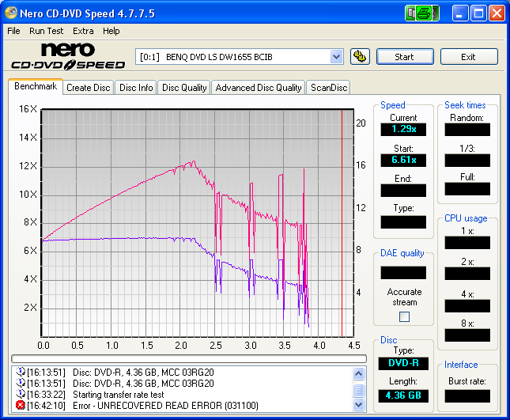This screenshot has width=510, height=420.
Task: Minimize the Nero CD-DVD Speed window
Action: pyautogui.click(x=460, y=13)
